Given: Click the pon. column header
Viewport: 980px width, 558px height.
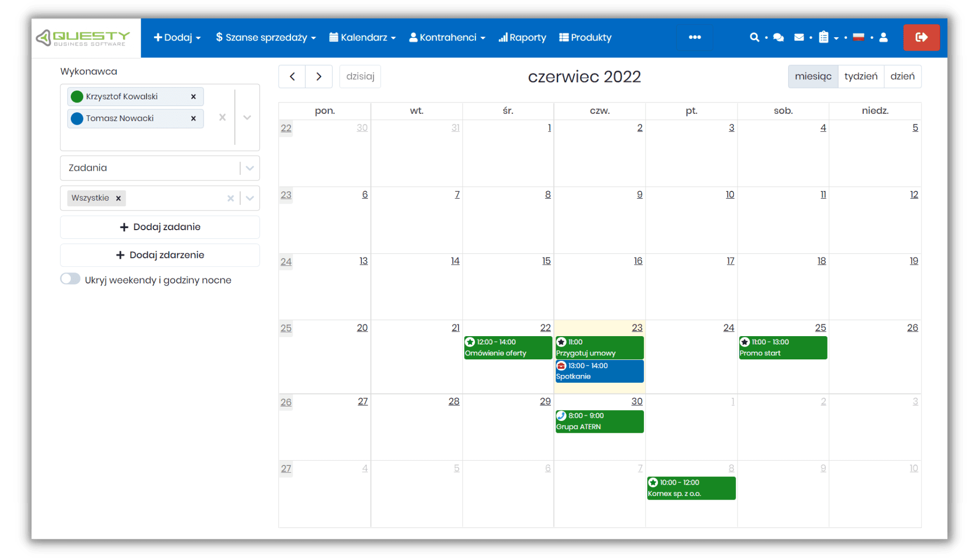Looking at the screenshot, I should click(x=325, y=111).
